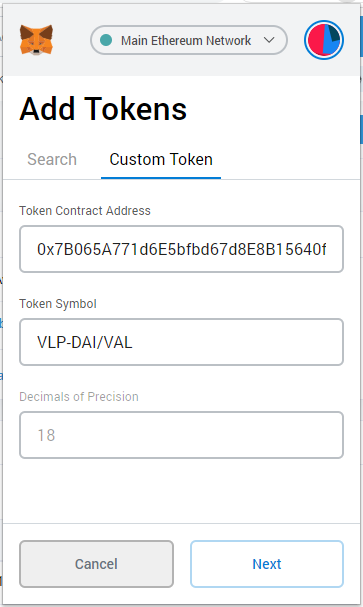Screen dimensions: 363x607
Task: Select the Custom Token tab
Action: pos(161,159)
